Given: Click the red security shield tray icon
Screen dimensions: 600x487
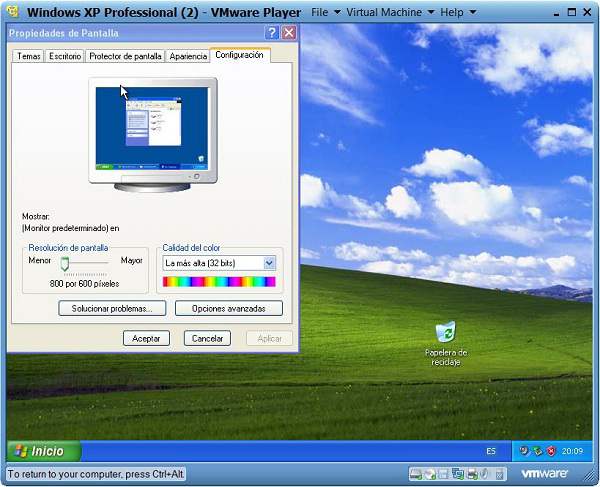Looking at the screenshot, I should pos(551,451).
